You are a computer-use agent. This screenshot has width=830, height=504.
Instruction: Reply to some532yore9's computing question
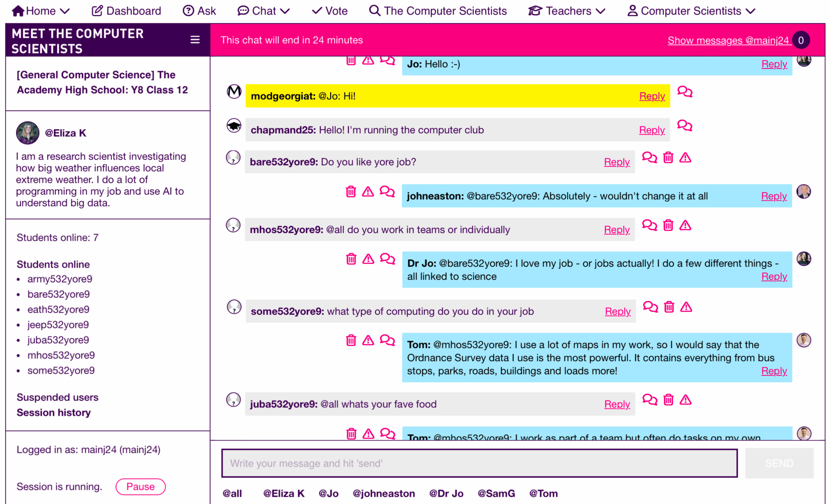tap(617, 311)
